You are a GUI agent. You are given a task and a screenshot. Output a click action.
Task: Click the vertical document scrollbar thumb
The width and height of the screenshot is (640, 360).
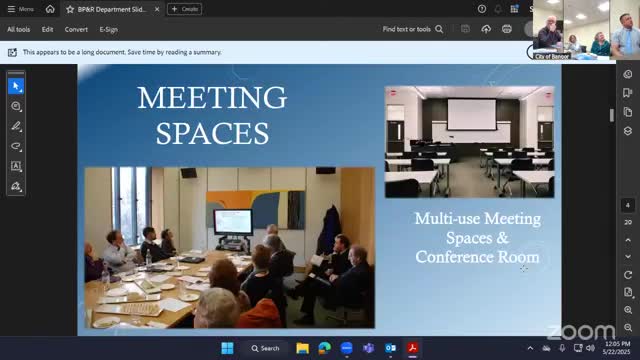coord(611,115)
